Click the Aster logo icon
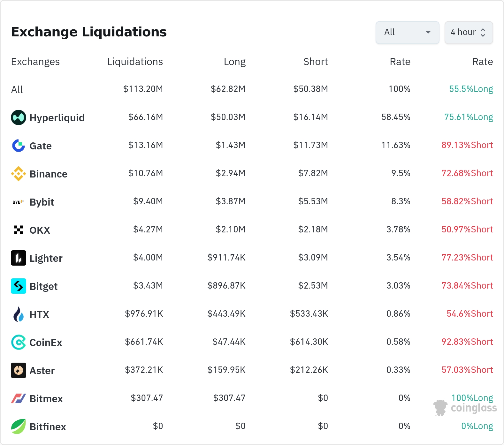Image resolution: width=504 pixels, height=445 pixels. 19,370
